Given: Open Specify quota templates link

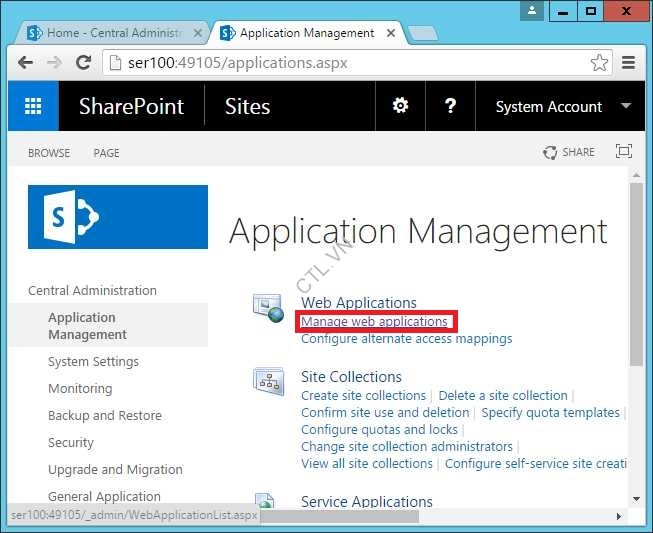Looking at the screenshot, I should click(x=551, y=412).
